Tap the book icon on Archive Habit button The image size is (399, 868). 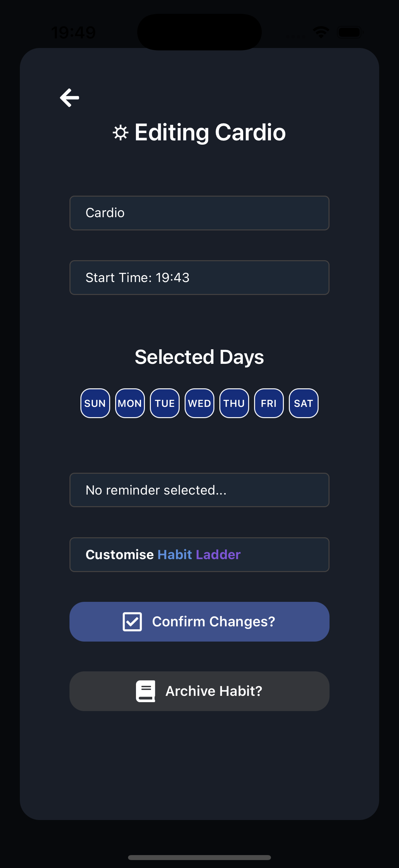146,691
